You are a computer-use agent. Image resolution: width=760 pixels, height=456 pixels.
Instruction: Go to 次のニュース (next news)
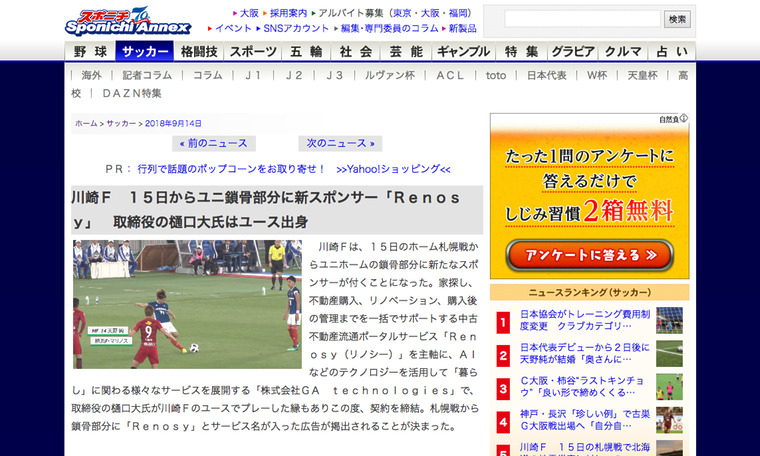tap(340, 143)
